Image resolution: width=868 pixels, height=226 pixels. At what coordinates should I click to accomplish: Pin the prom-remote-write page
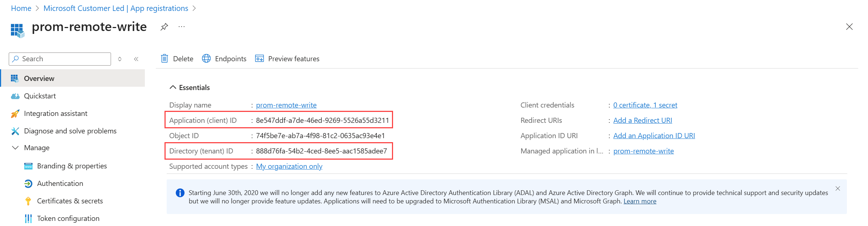[164, 27]
